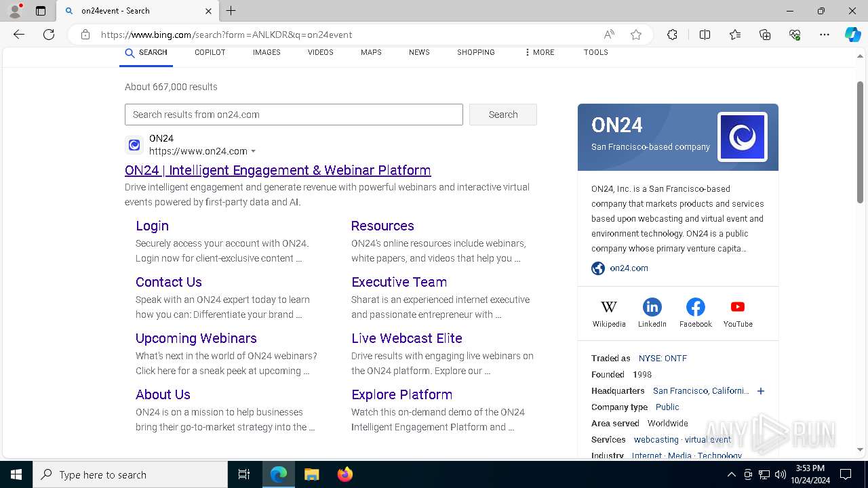
Task: Open MORE search categories menu
Action: coord(539,52)
